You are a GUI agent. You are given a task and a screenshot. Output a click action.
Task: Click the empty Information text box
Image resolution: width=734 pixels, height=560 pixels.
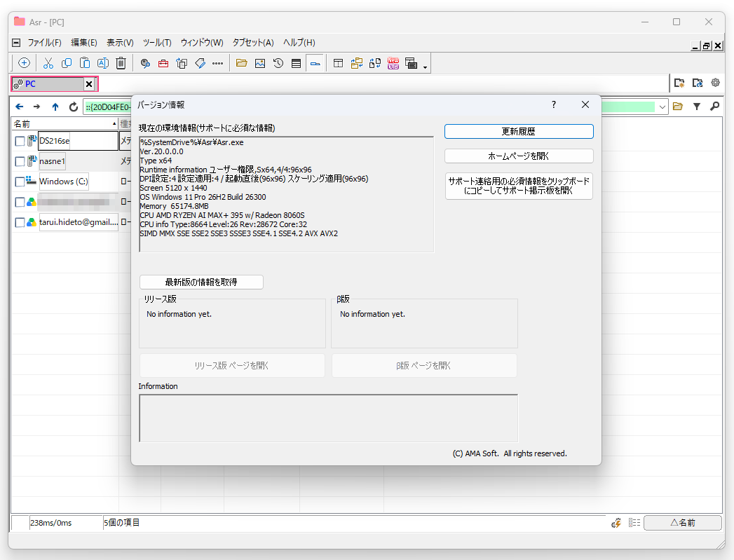point(329,418)
